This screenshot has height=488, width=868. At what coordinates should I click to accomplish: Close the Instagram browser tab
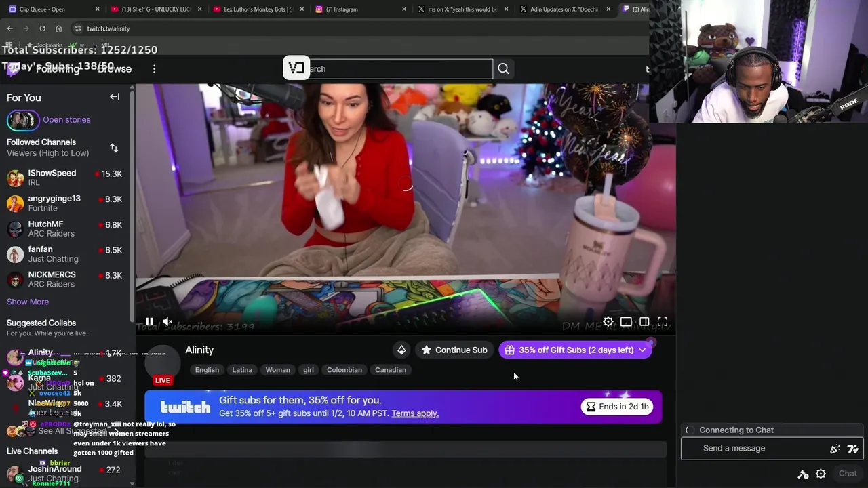(x=404, y=9)
